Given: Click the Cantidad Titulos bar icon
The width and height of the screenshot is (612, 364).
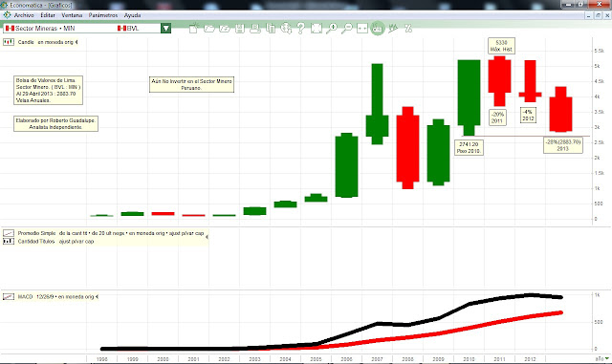Looking at the screenshot, I should coord(9,241).
